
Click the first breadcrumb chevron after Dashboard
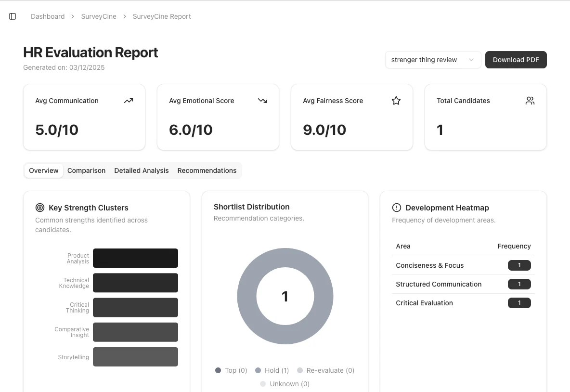click(x=73, y=16)
